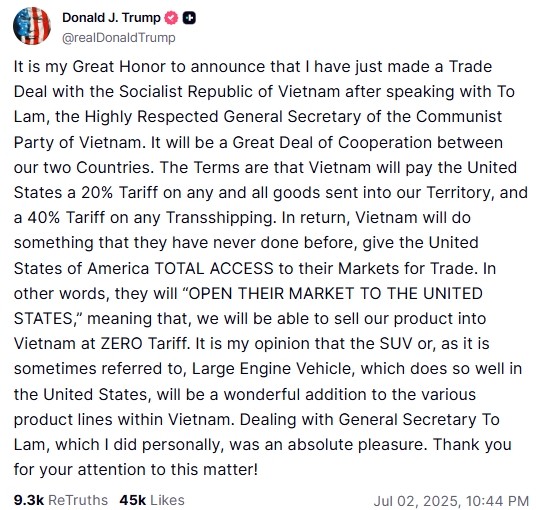Click the words TOTAL ACCESS in post
This screenshot has height=510, width=536.
click(214, 268)
